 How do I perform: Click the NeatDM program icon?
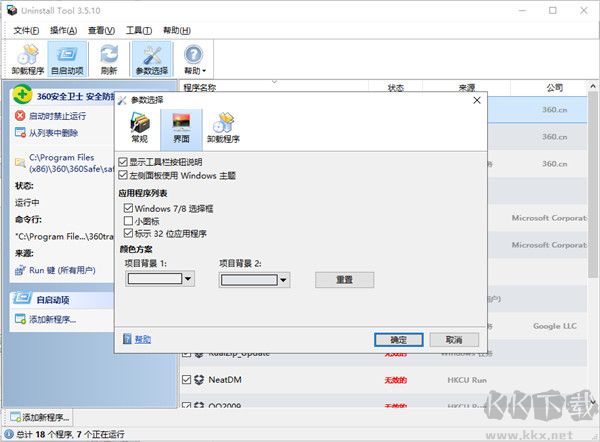pos(199,380)
